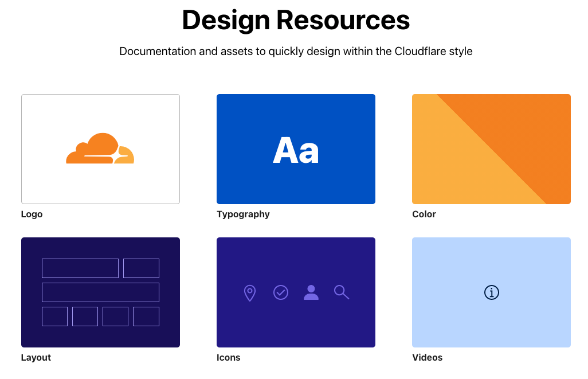Click the location pin icon

click(250, 293)
